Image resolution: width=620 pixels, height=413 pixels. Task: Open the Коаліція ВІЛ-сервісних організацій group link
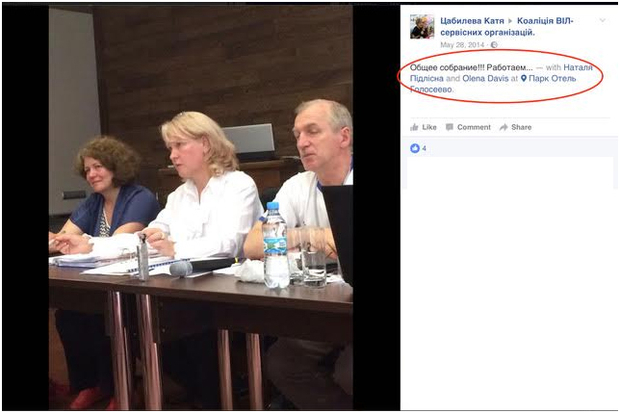(x=507, y=27)
